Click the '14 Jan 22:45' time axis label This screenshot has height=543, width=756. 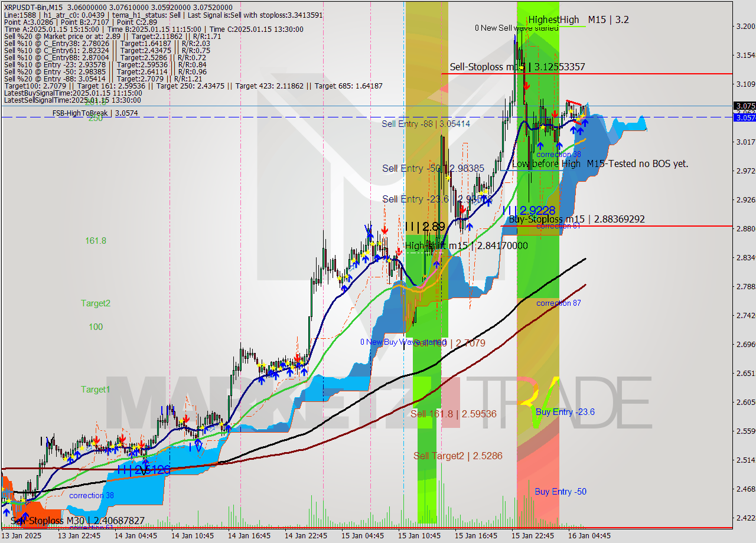306,536
